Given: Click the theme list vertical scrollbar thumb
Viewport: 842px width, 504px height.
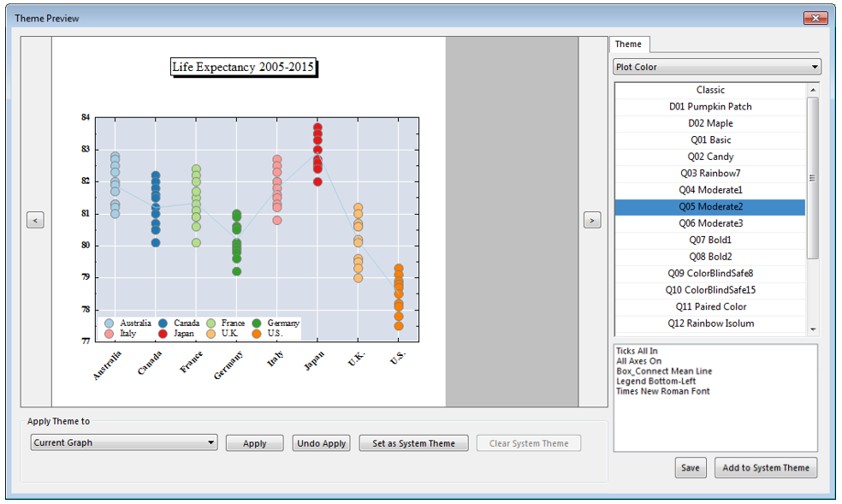Looking at the screenshot, I should [x=813, y=177].
